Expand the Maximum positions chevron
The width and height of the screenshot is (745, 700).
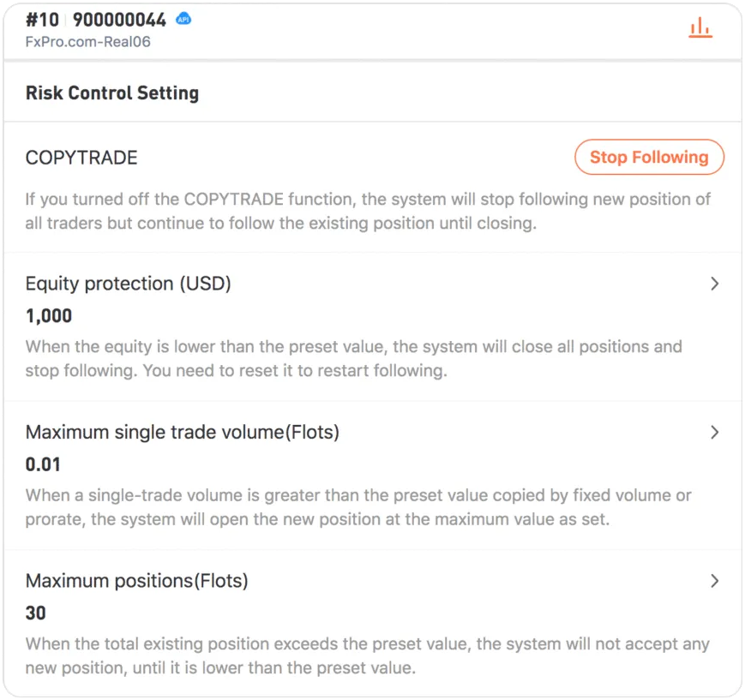coord(714,581)
